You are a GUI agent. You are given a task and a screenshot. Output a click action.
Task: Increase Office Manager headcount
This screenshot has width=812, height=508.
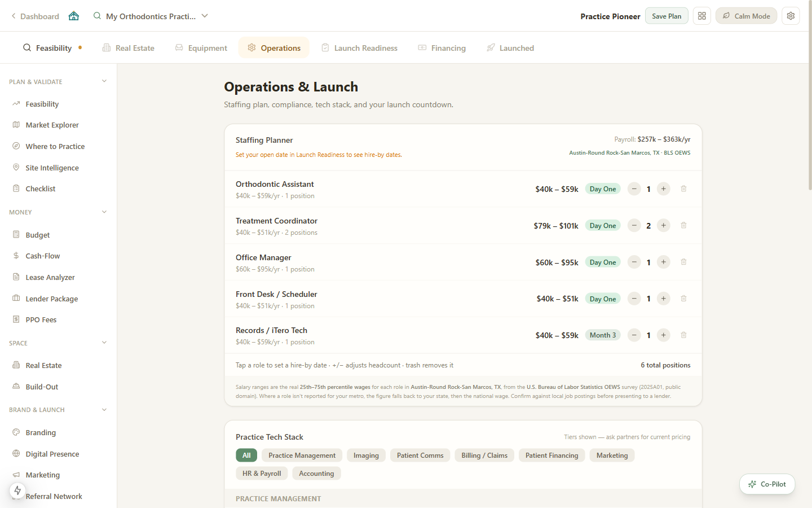point(664,262)
